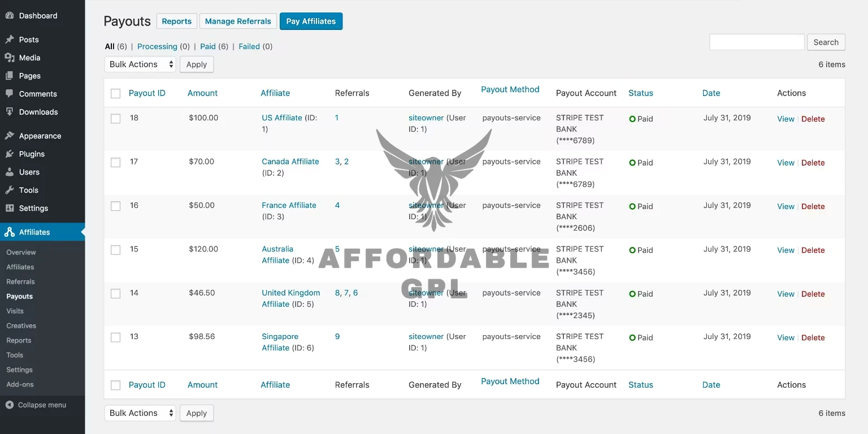Check the box for payout 18
Viewport: 868px width, 434px height.
pos(116,119)
